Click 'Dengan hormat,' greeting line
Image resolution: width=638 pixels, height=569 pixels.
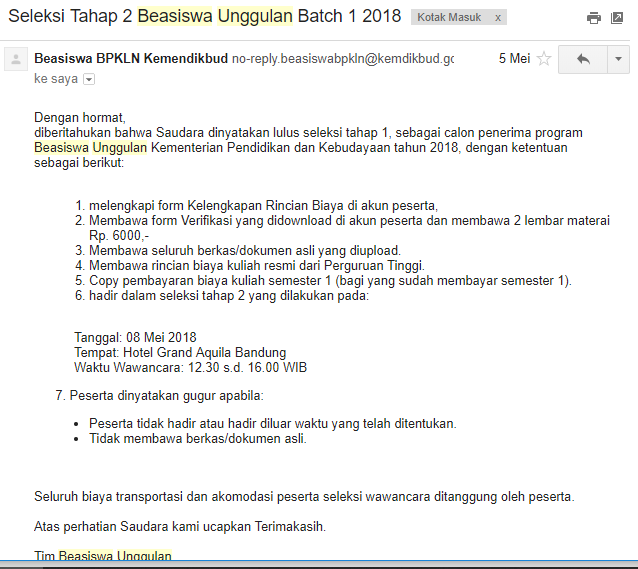click(x=80, y=118)
